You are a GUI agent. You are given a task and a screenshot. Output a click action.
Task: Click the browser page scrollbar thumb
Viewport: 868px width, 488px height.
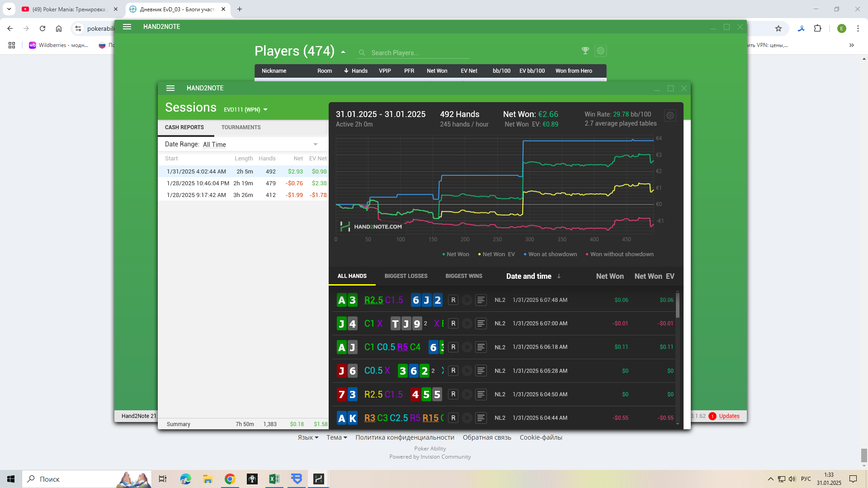coord(864,455)
